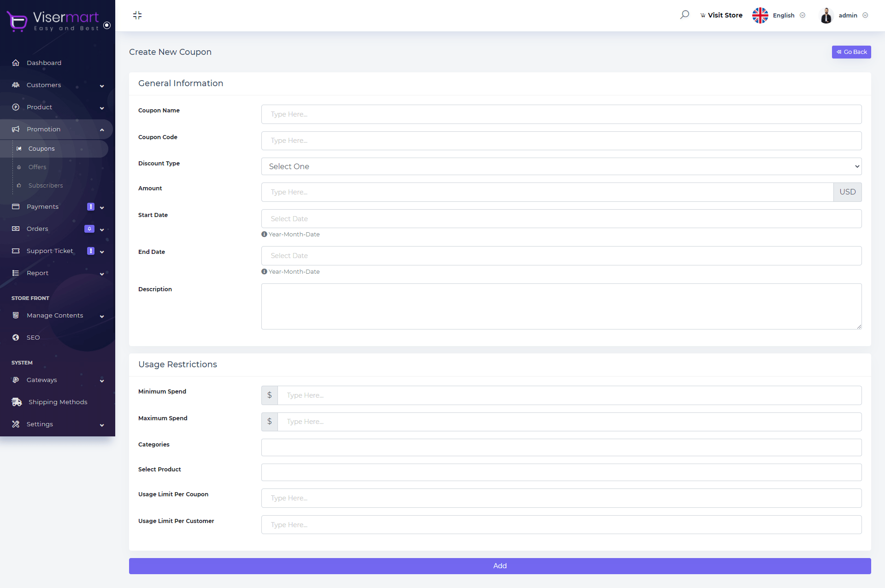Click the Offers sidebar menu item
Screen dimensions: 885x588
(x=37, y=167)
